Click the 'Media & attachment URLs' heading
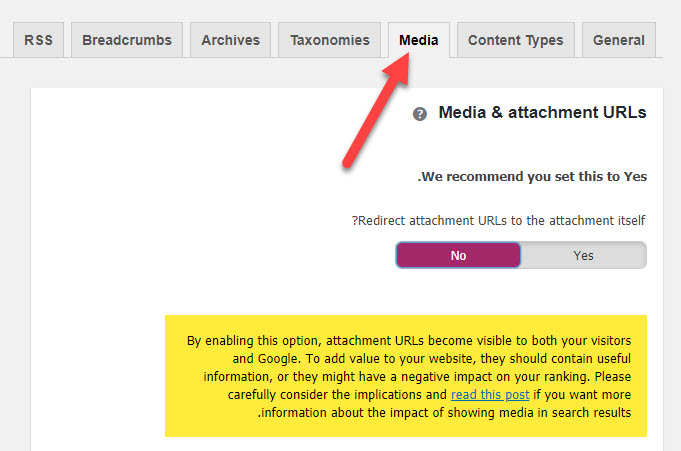681x451 pixels. pos(542,113)
